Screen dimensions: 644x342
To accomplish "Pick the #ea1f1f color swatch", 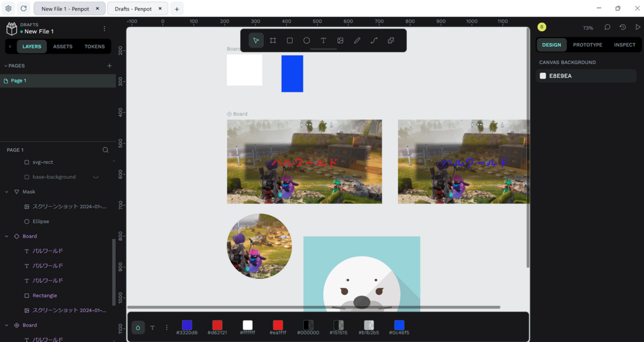I will tap(278, 325).
